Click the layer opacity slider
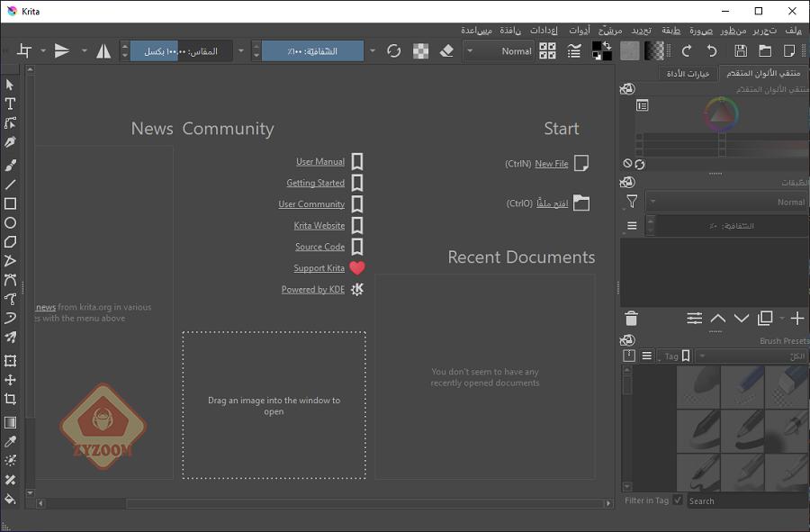This screenshot has width=810, height=532. [x=732, y=226]
